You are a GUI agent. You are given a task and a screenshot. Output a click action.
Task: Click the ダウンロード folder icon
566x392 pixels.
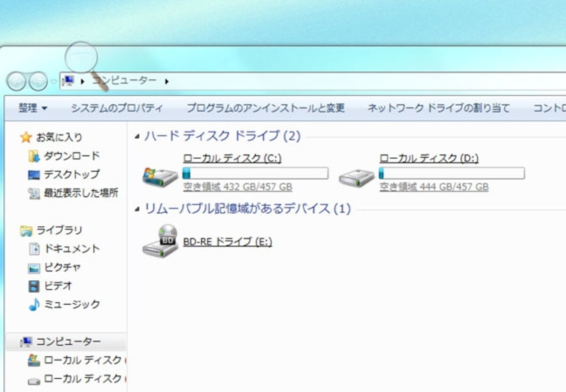point(34,156)
